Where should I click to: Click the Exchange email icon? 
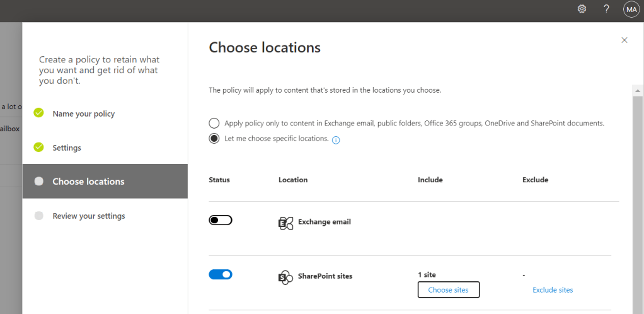[x=285, y=223]
